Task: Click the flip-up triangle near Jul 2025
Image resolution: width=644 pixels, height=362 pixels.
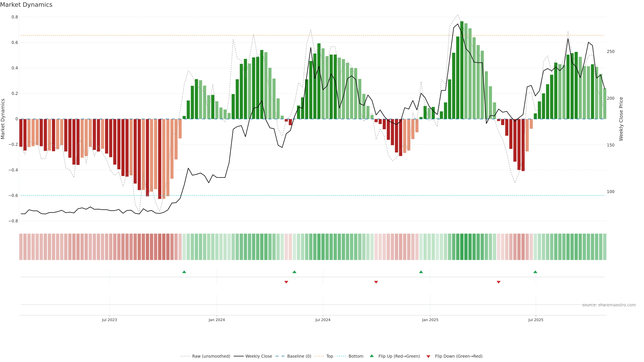Action: pos(535,272)
